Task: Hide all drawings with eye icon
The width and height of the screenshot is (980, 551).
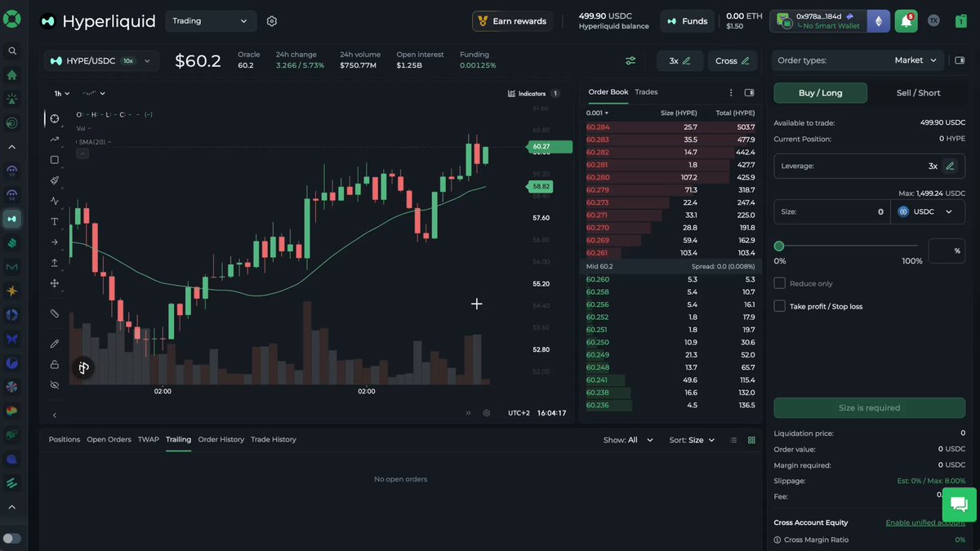Action: pos(55,384)
